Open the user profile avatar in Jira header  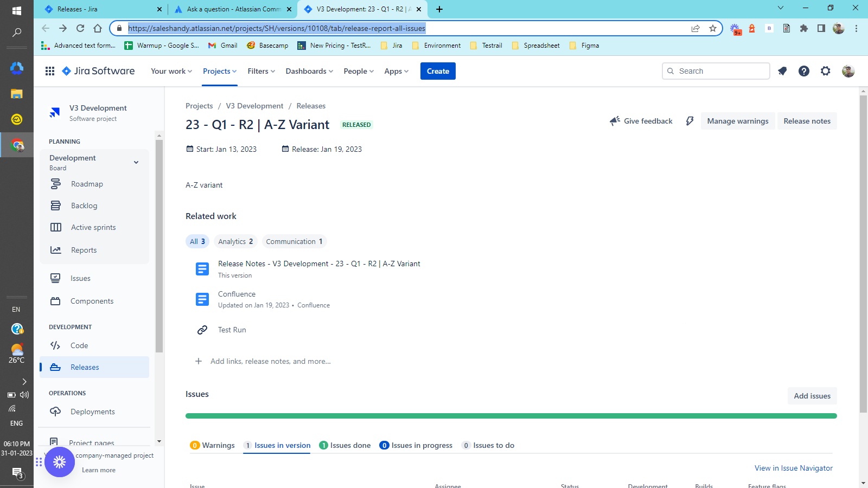[848, 71]
